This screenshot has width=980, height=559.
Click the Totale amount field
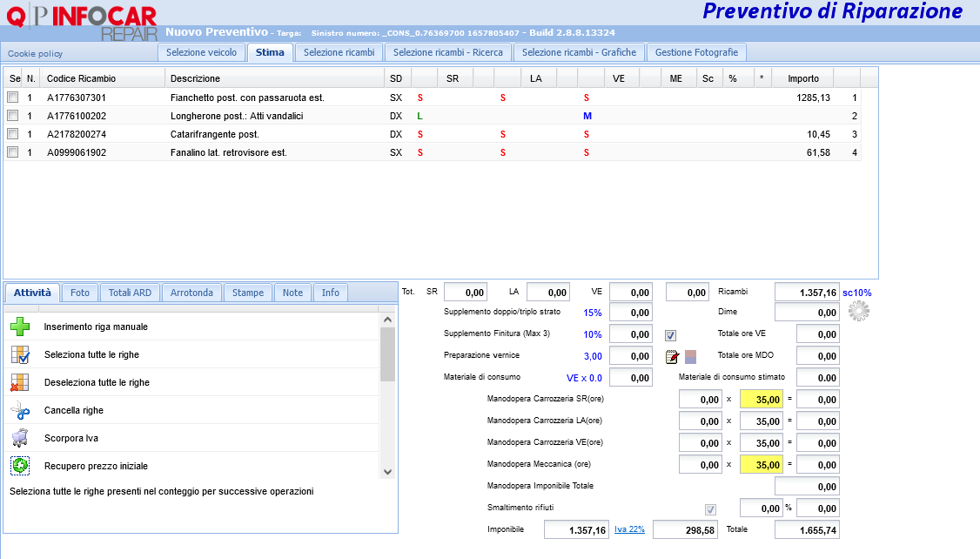coord(807,530)
